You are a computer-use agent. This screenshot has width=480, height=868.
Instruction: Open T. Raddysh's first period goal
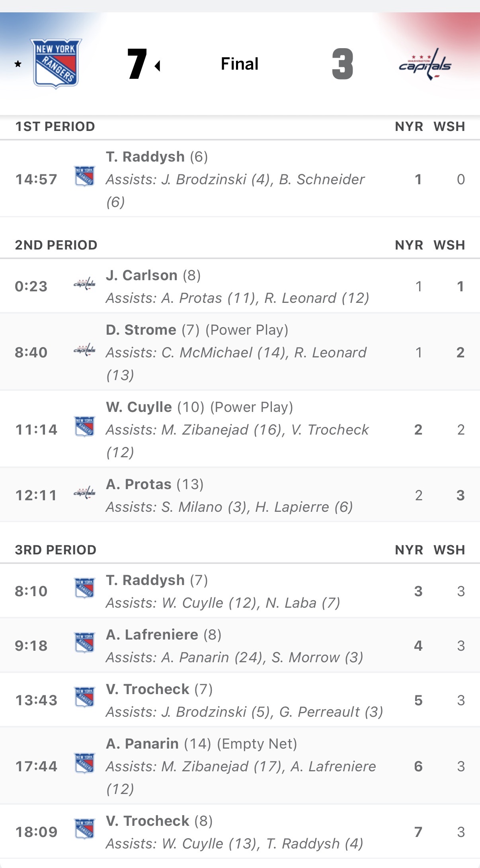(145, 157)
